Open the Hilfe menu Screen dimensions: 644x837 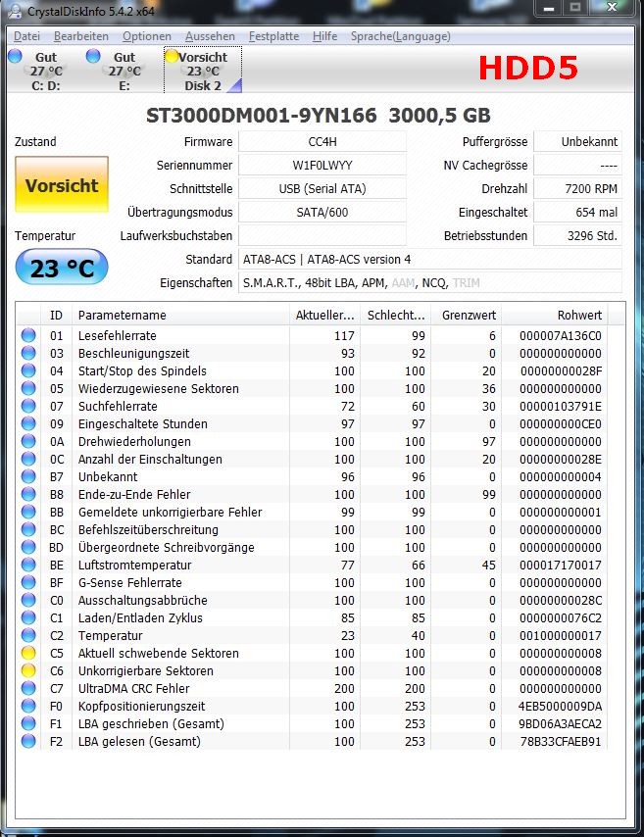click(x=324, y=36)
